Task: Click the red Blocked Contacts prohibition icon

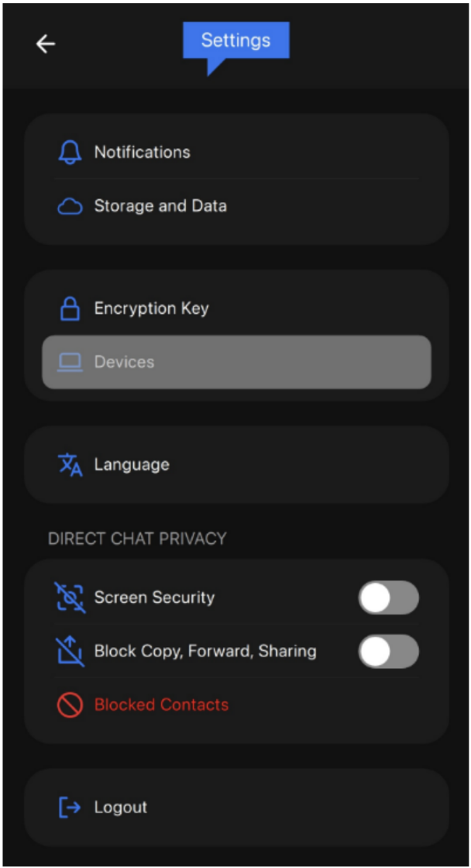Action: [70, 704]
